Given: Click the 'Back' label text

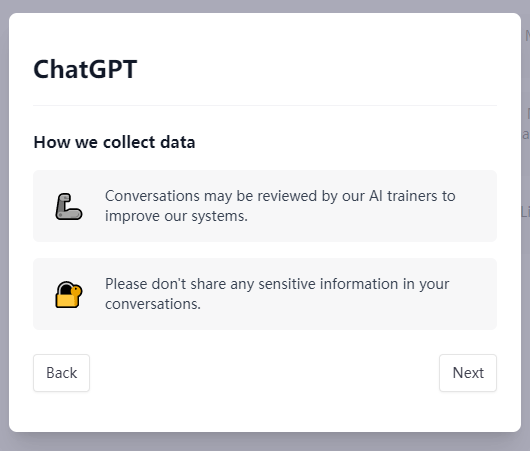Looking at the screenshot, I should [x=62, y=373].
